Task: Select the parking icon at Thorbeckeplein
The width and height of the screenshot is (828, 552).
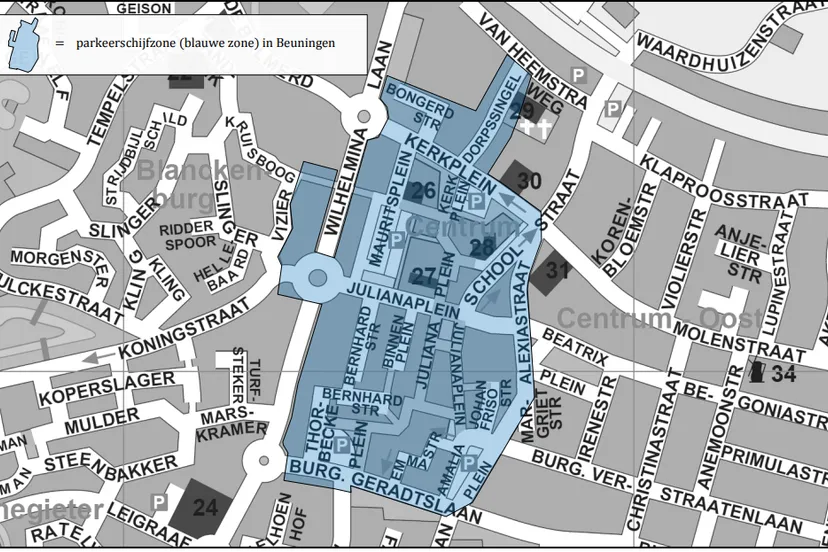Action: point(340,445)
